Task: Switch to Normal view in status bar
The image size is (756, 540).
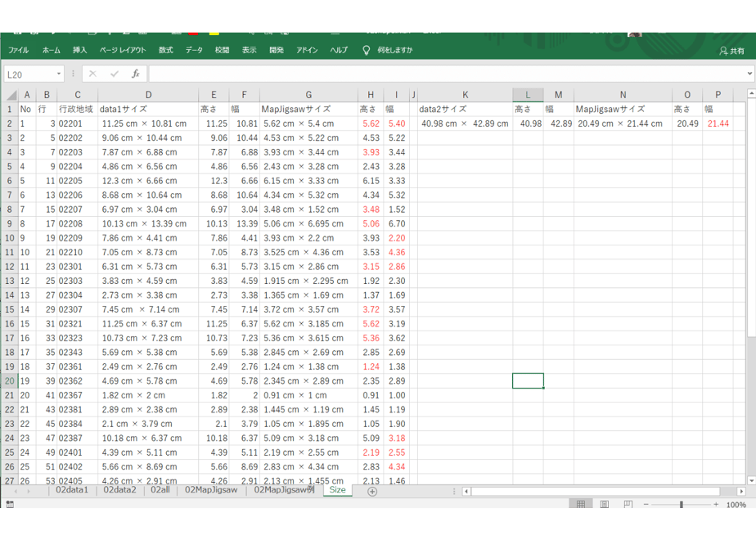Action: (x=581, y=504)
